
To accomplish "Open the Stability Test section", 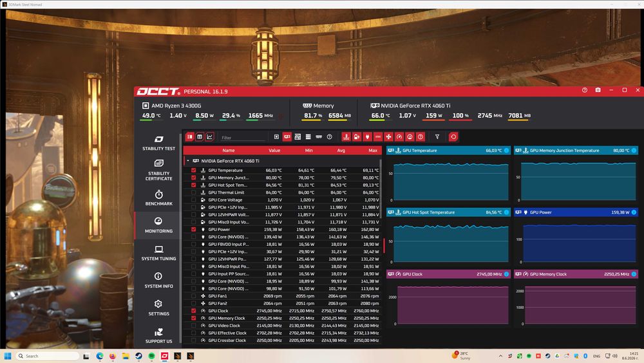I will [x=158, y=143].
